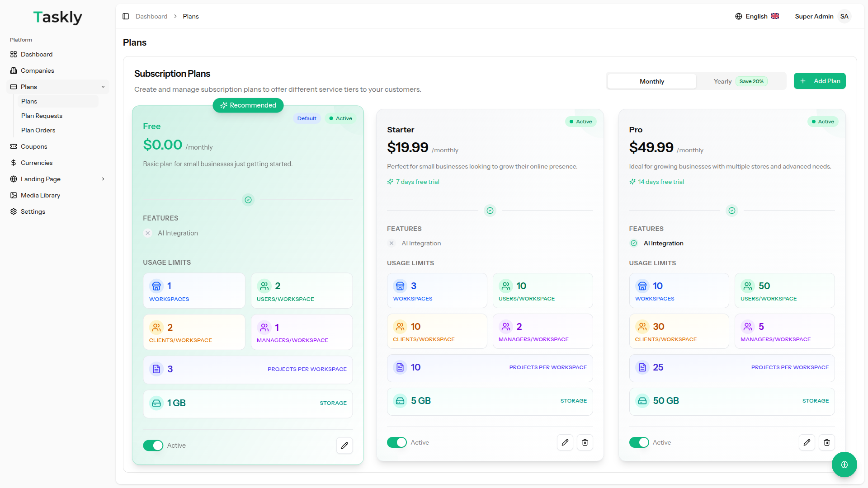Delete the Pro plan using trash icon
Image resolution: width=868 pixels, height=488 pixels.
click(x=827, y=442)
